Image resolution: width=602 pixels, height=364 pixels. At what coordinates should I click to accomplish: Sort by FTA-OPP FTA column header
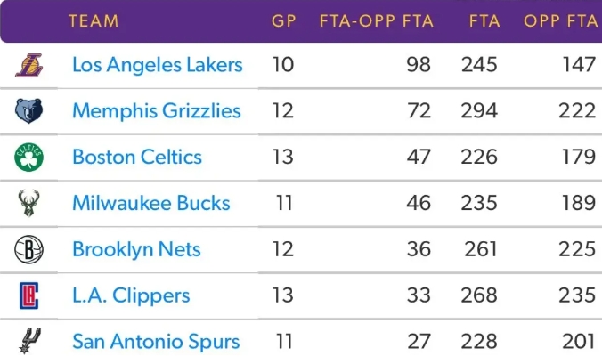tap(376, 21)
